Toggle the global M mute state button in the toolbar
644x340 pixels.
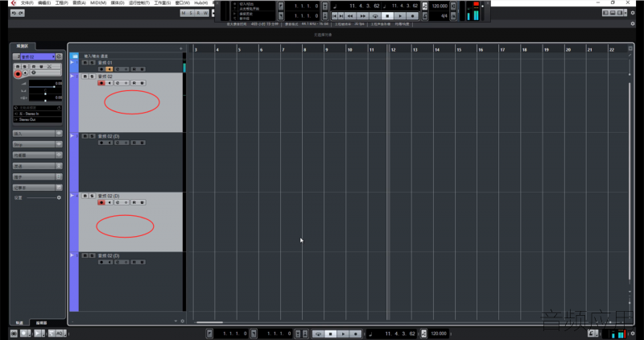(x=184, y=13)
